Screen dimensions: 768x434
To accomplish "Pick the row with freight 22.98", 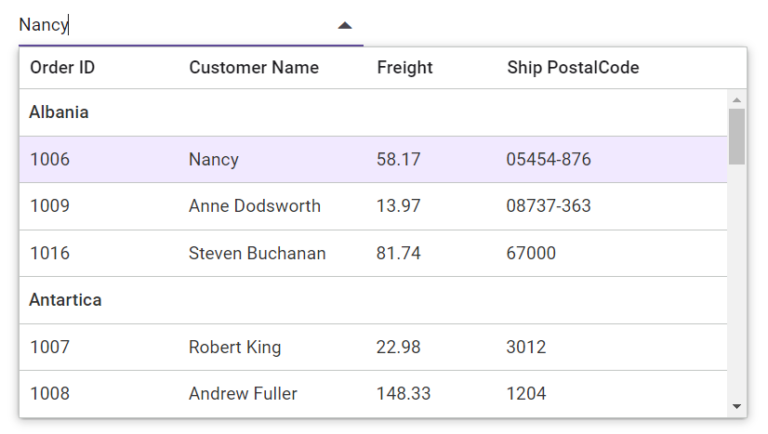I will (398, 348).
